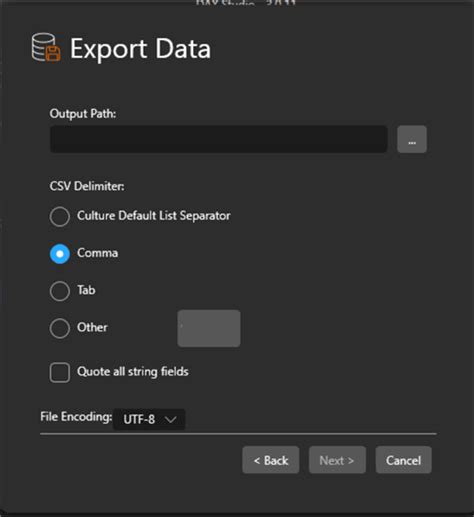The image size is (474, 517).
Task: Open the File Encoding UTF-8 dropdown
Action: [149, 419]
